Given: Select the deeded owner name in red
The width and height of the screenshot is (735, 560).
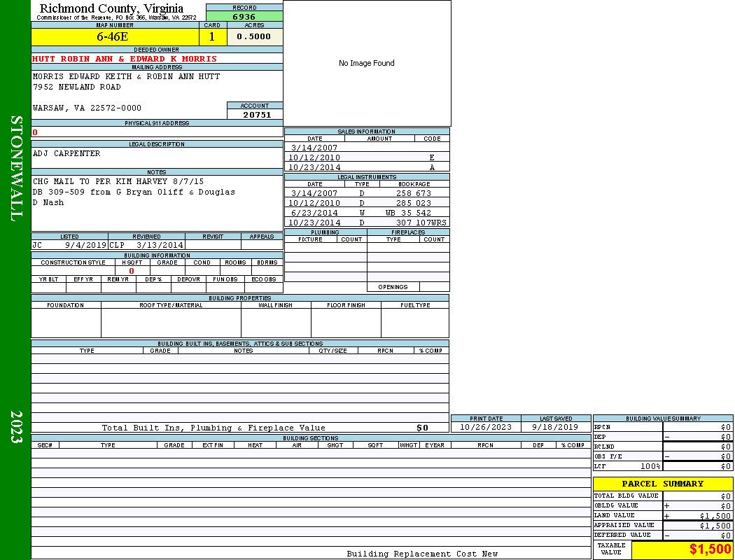Looking at the screenshot, I should pyautogui.click(x=125, y=59).
